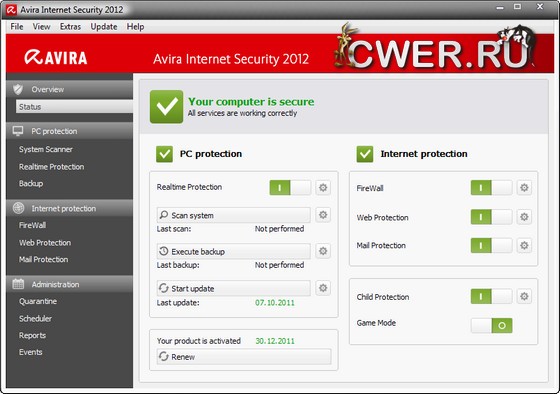Click the Internet protection globe icon in sidebar

tap(18, 208)
